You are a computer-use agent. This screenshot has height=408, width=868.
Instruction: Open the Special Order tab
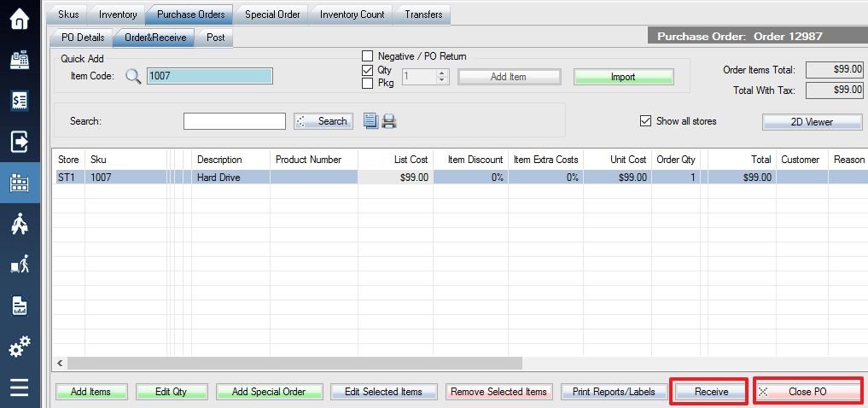pyautogui.click(x=272, y=15)
